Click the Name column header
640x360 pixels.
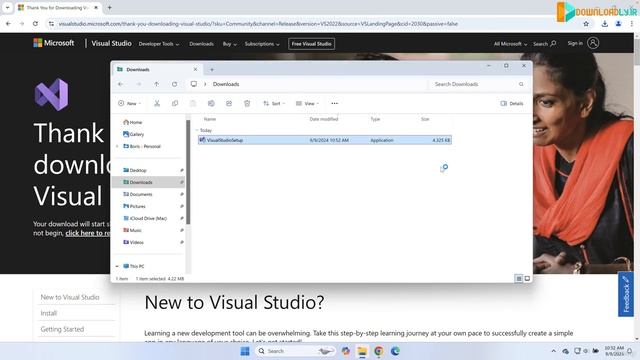[x=210, y=119]
